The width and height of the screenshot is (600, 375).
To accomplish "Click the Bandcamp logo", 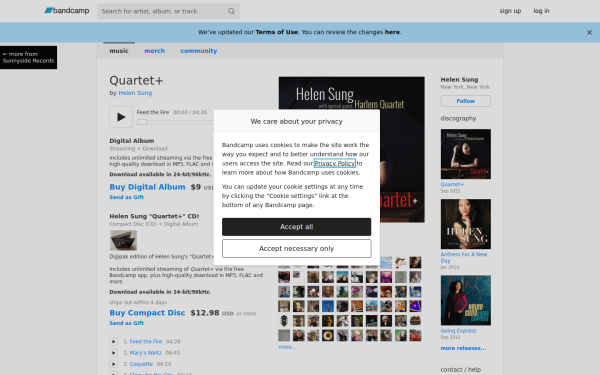I will [x=67, y=11].
